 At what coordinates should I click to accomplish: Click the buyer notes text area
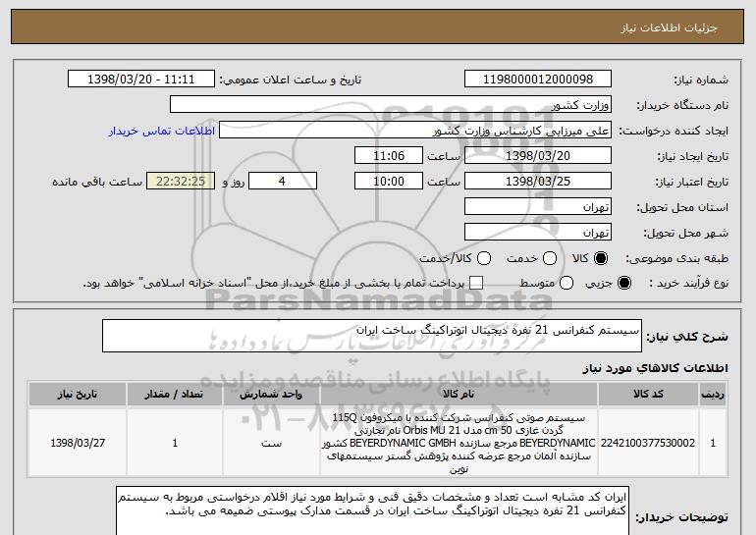click(372, 510)
